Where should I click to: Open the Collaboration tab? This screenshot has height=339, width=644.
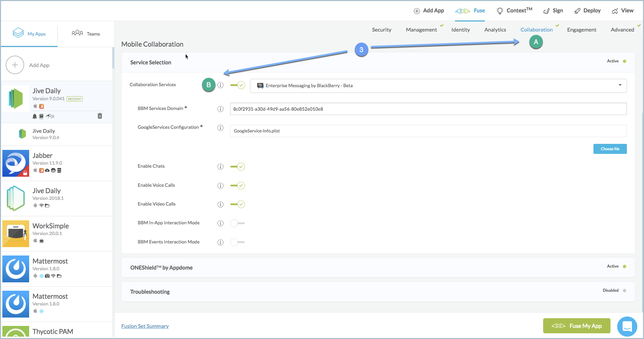(x=536, y=30)
